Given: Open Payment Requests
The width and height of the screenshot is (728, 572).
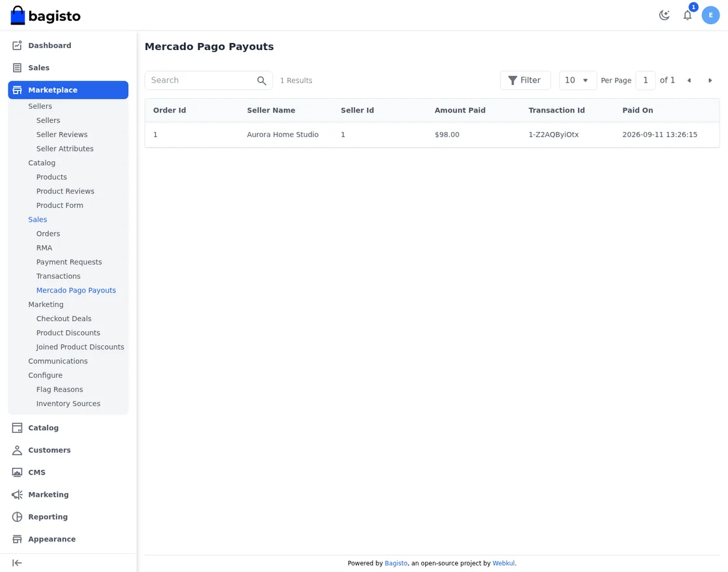Looking at the screenshot, I should (69, 262).
